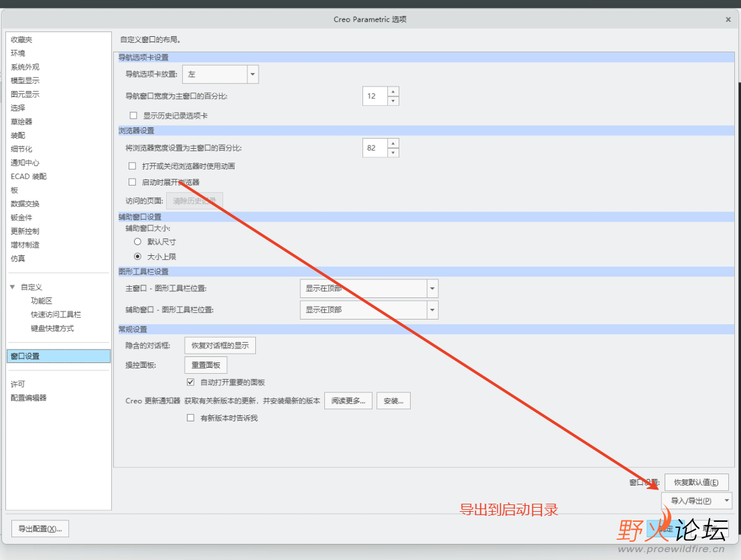Select 默认尺寸 radio button
741x560 pixels.
pyautogui.click(x=137, y=242)
